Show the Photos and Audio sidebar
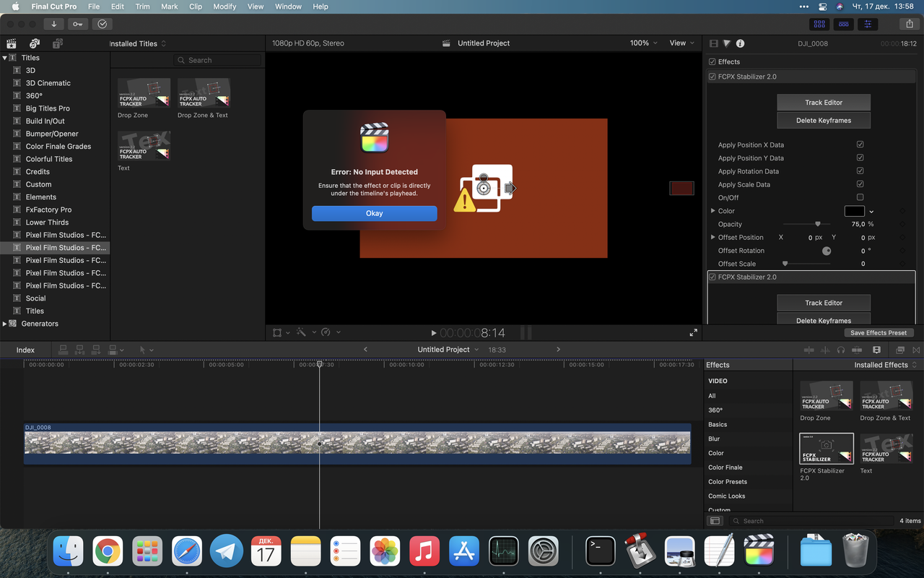 pyautogui.click(x=34, y=43)
